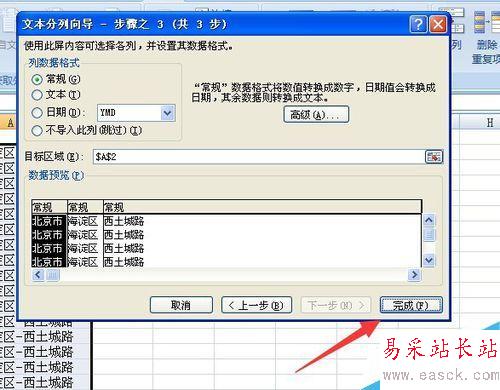Viewport: 500px width, 390px height.
Task: Click preview scrollbar up arrow
Action: pyautogui.click(x=429, y=220)
